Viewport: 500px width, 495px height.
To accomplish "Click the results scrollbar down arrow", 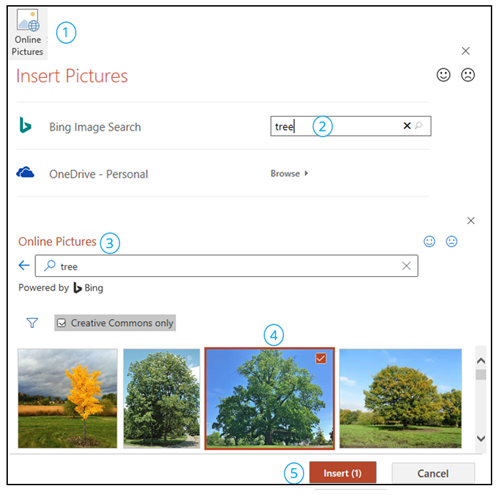I will click(x=481, y=438).
